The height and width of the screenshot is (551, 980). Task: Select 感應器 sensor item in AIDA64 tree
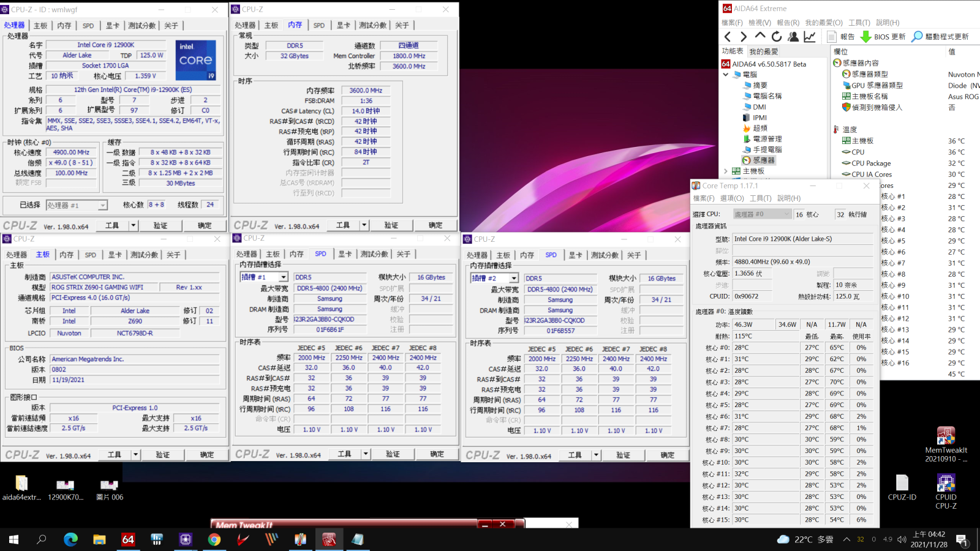coord(758,160)
